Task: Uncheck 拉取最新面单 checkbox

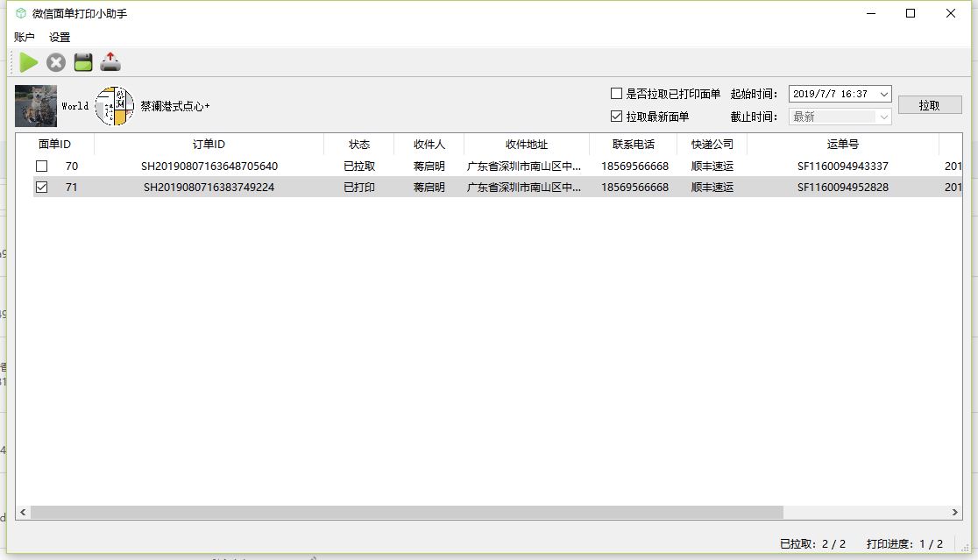Action: [616, 116]
